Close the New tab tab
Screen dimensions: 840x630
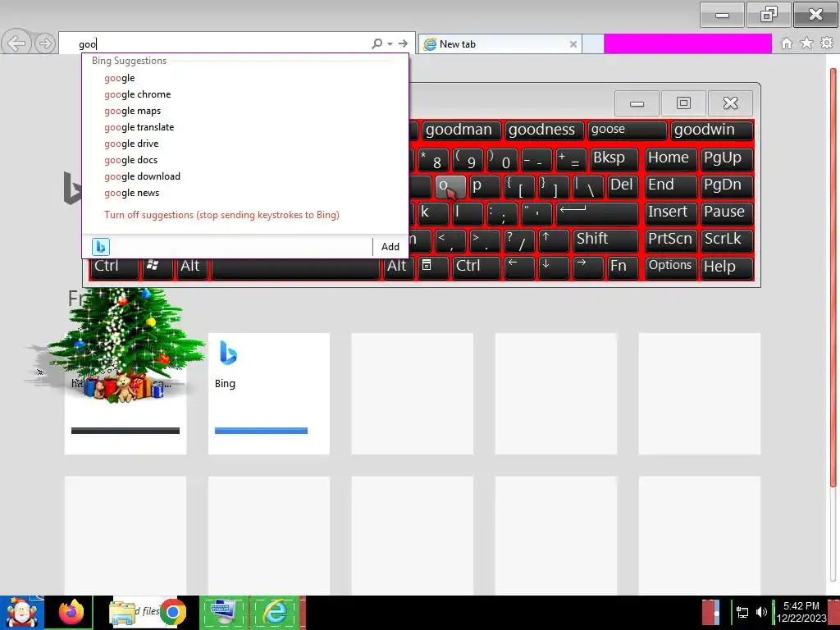(x=573, y=44)
